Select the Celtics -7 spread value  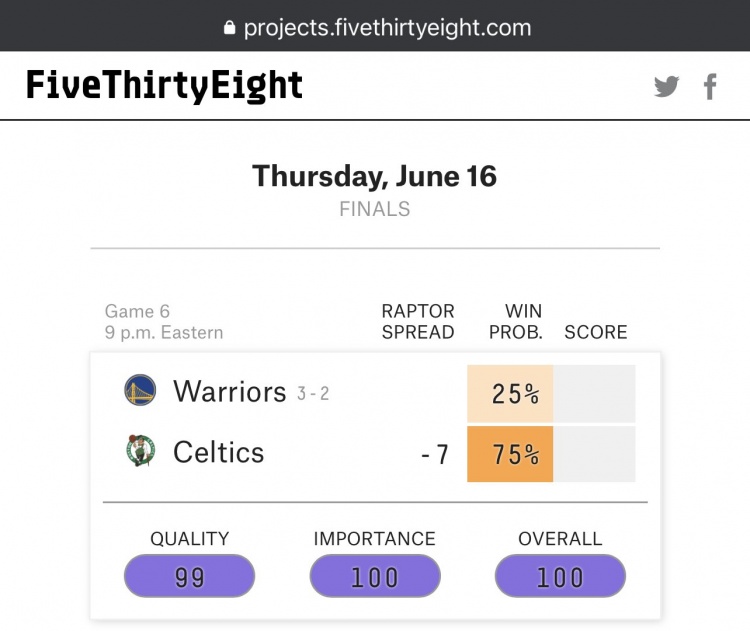[x=435, y=454]
